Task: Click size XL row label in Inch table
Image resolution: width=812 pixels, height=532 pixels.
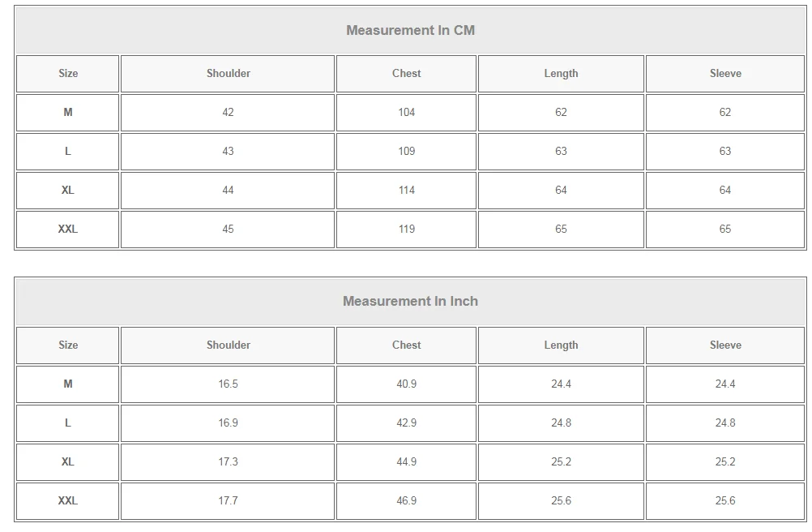Action: pos(68,461)
